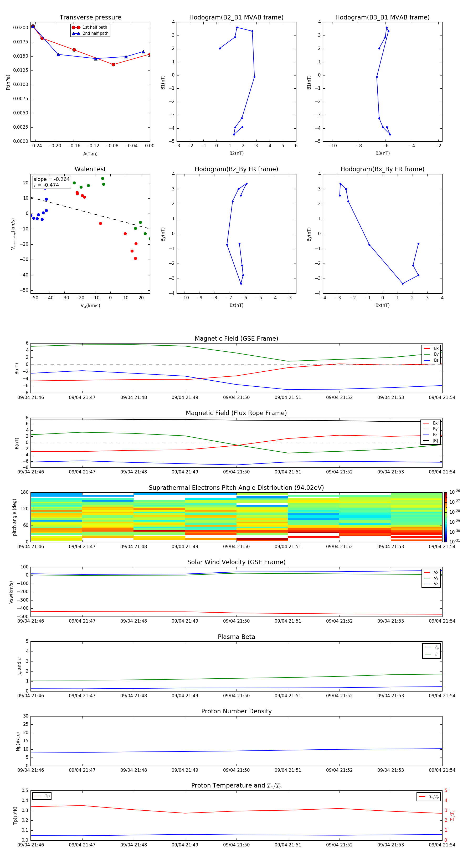
Task: Select the By' entry in flux rope legend
Action: 431,429
